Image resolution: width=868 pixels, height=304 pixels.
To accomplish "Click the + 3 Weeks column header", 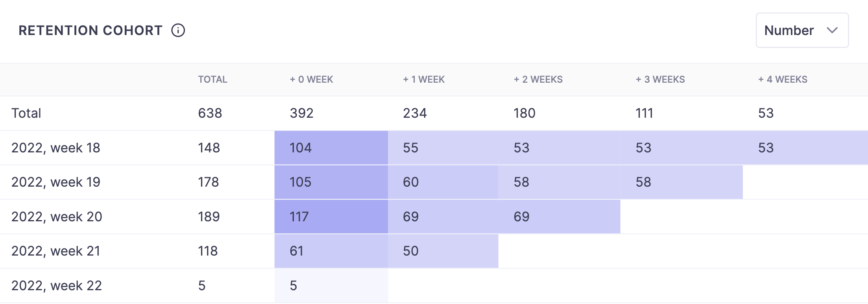I will [660, 79].
